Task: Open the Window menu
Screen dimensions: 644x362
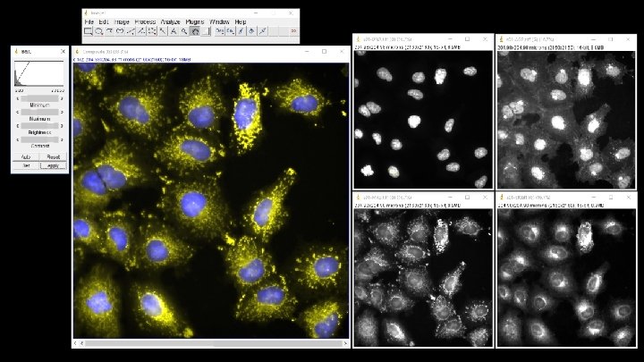Action: (219, 21)
